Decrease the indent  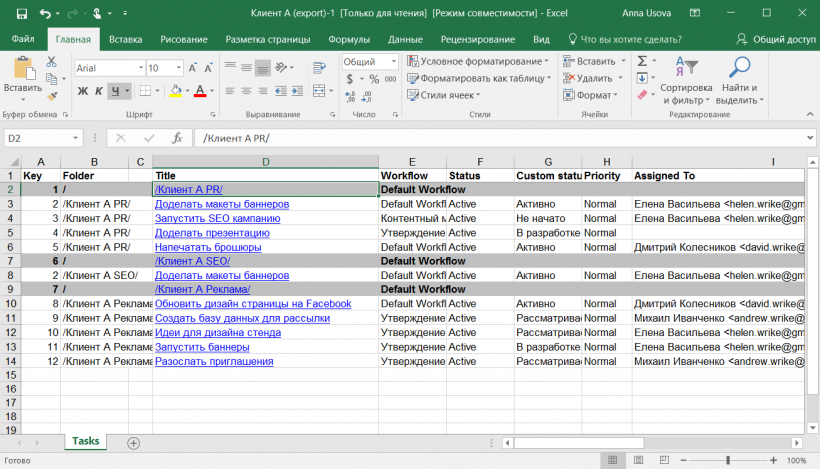pyautogui.click(x=281, y=91)
